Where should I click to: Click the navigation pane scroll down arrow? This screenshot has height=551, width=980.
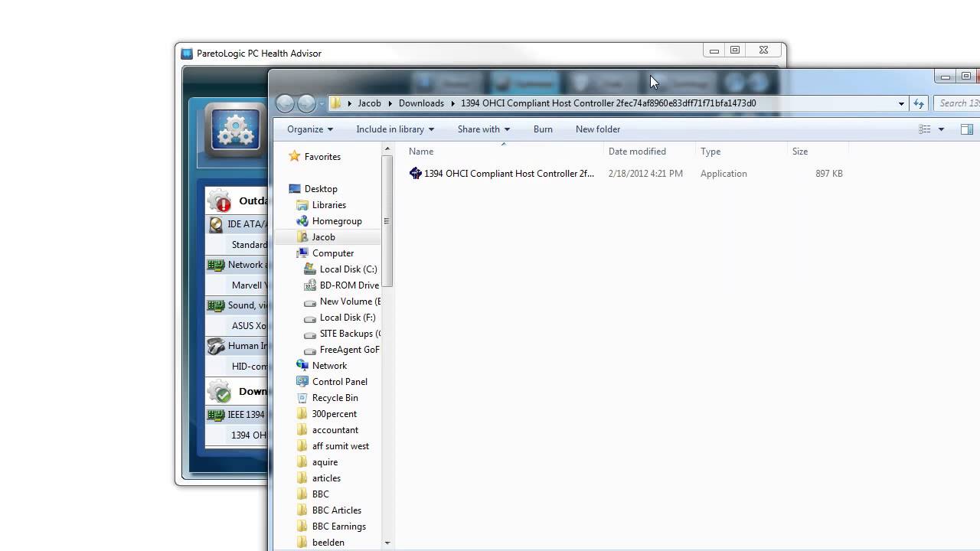click(387, 543)
